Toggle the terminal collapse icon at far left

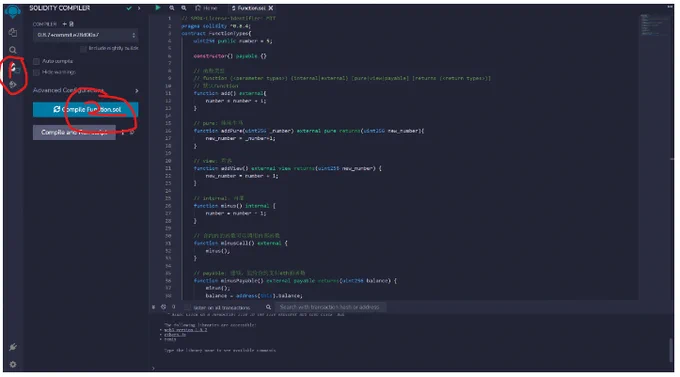(154, 307)
